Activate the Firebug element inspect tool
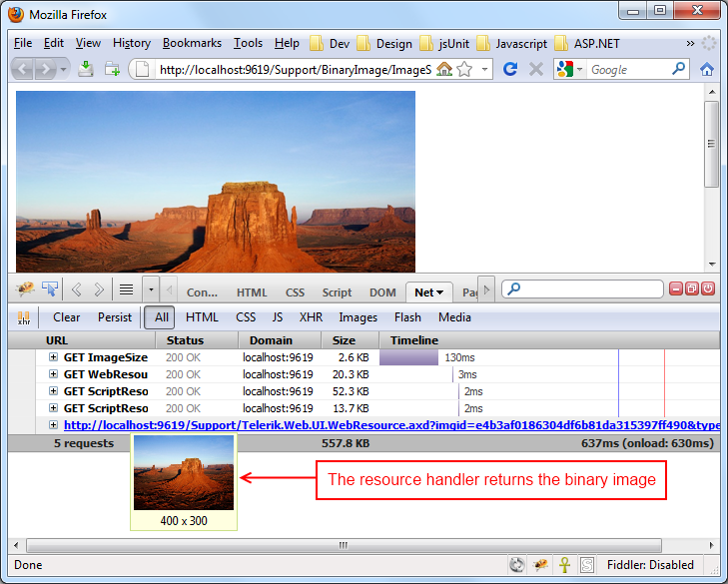Image resolution: width=728 pixels, height=584 pixels. [50, 290]
